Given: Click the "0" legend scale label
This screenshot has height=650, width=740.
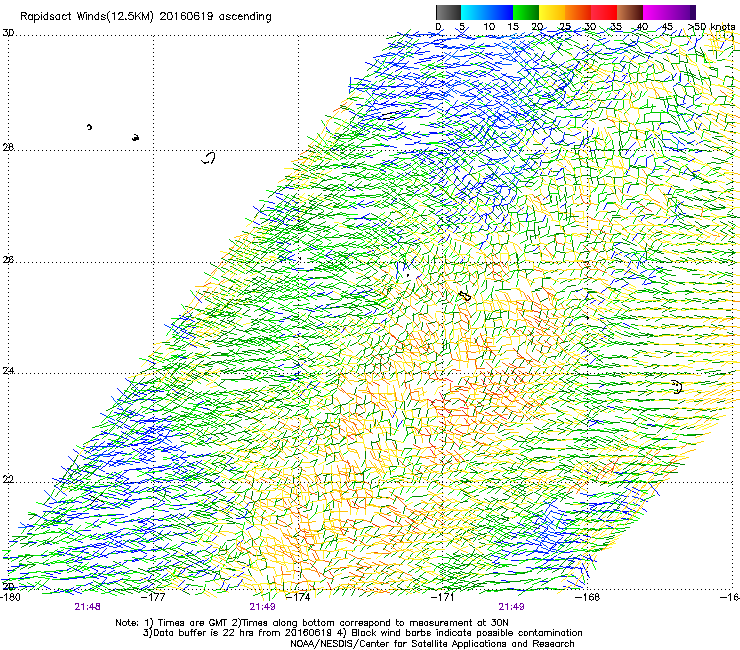Looking at the screenshot, I should [x=438, y=27].
